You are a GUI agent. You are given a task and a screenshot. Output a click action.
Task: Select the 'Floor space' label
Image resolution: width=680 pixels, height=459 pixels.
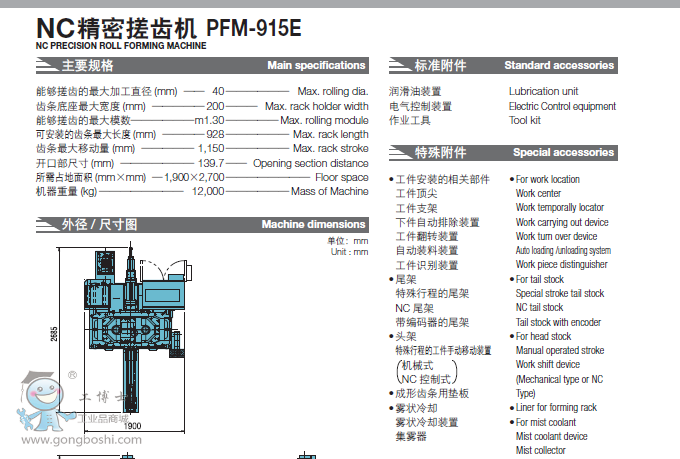click(x=342, y=177)
